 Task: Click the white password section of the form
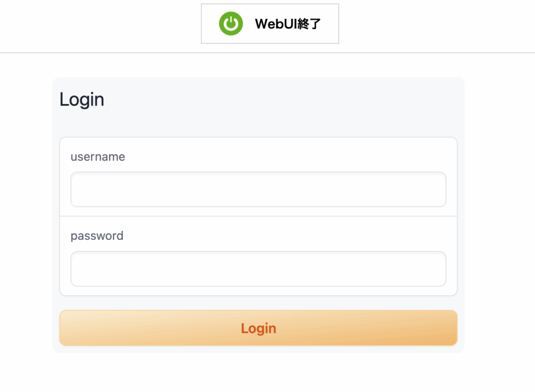tap(258, 256)
